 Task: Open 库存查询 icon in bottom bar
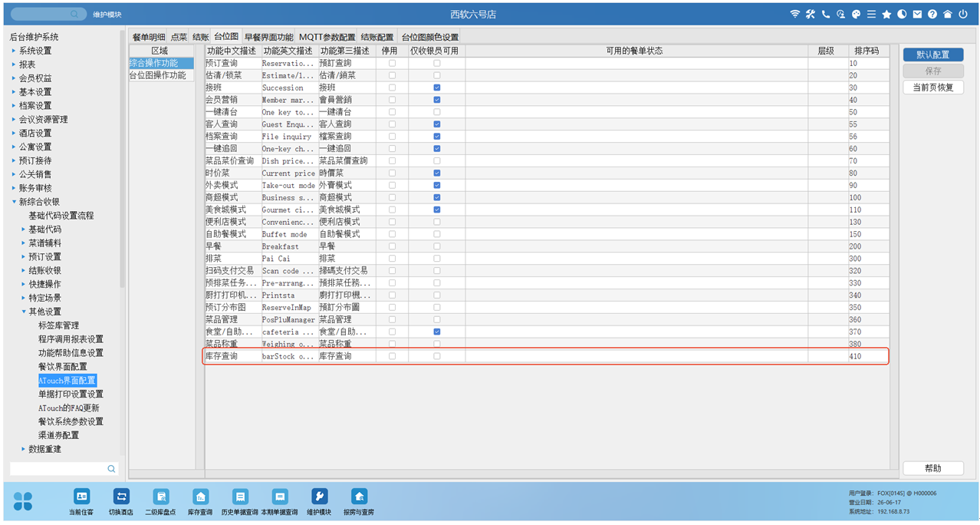click(x=200, y=496)
